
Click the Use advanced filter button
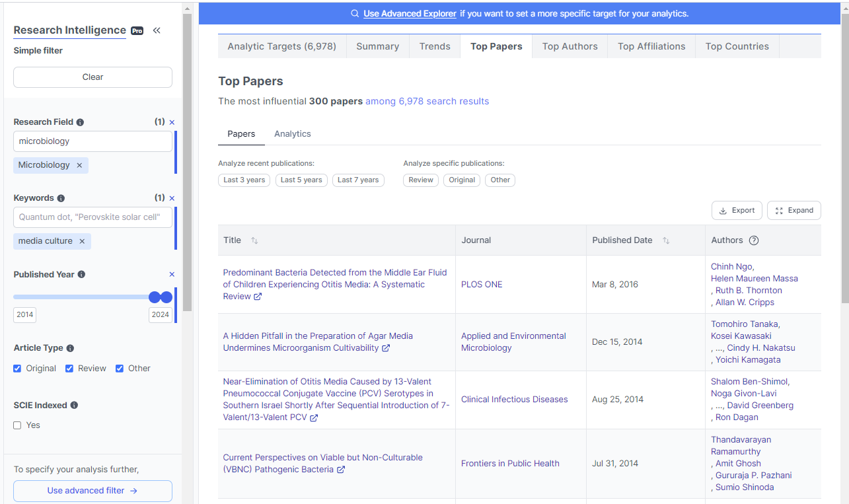pyautogui.click(x=92, y=491)
